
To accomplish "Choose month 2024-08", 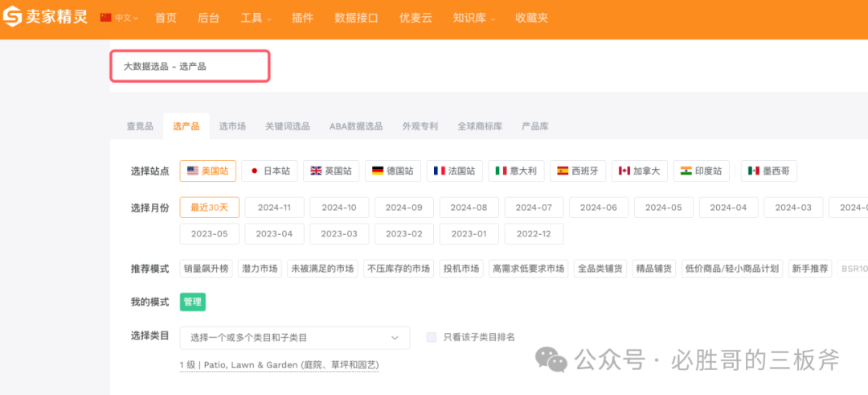I will 469,208.
